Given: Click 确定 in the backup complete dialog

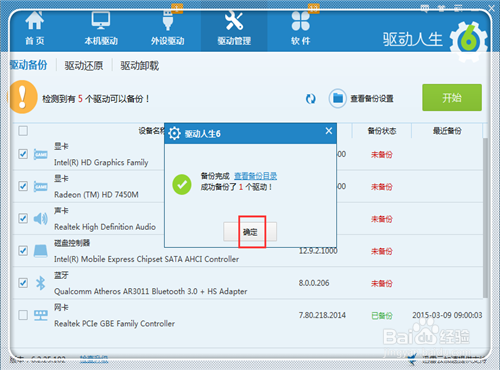Looking at the screenshot, I should [x=250, y=232].
